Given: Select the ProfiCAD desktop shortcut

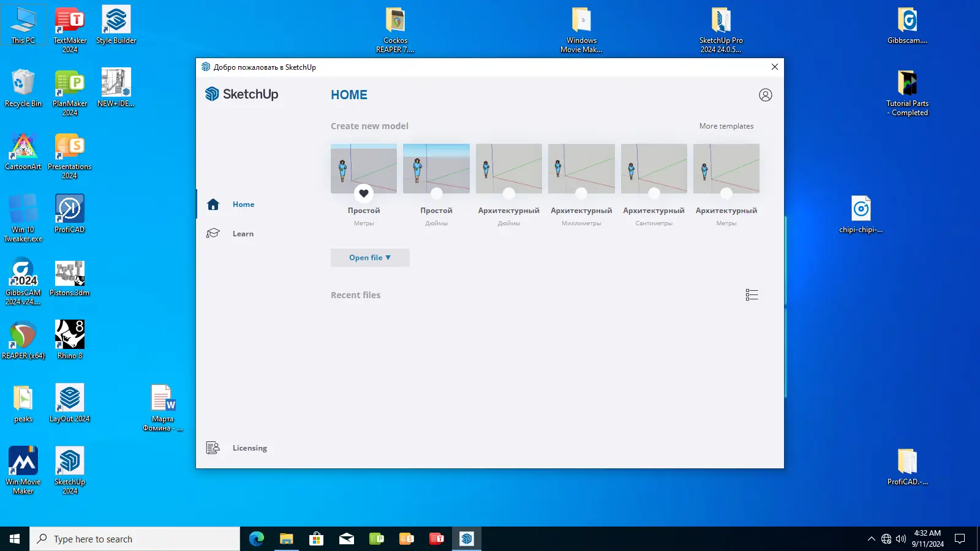Looking at the screenshot, I should pos(69,214).
